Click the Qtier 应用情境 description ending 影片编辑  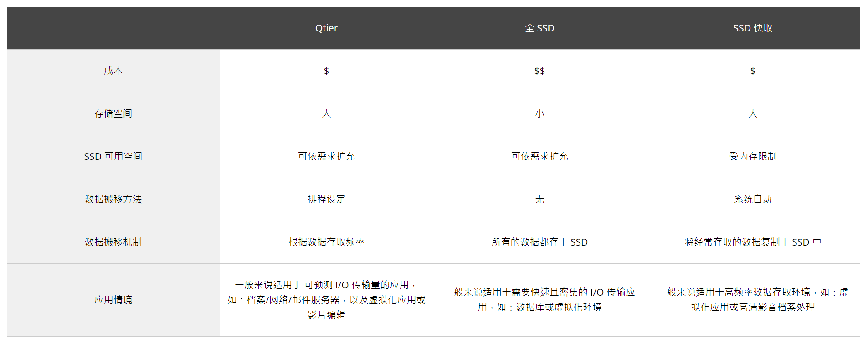tap(326, 300)
